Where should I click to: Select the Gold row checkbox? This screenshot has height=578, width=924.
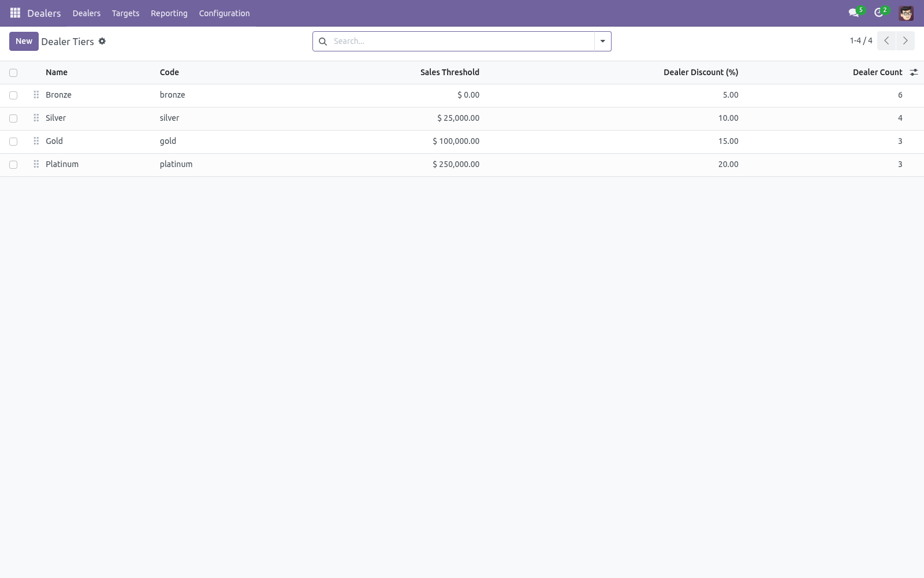click(13, 142)
